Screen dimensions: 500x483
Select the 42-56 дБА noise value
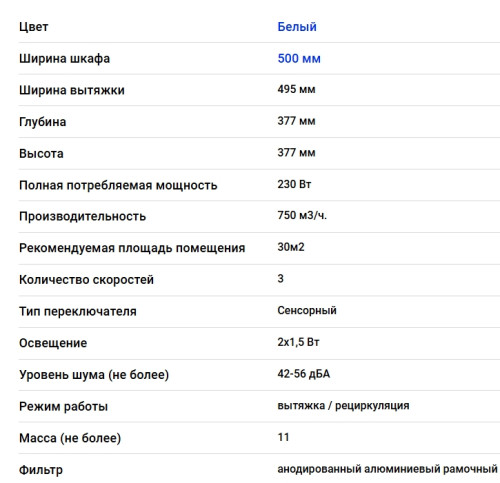[304, 374]
